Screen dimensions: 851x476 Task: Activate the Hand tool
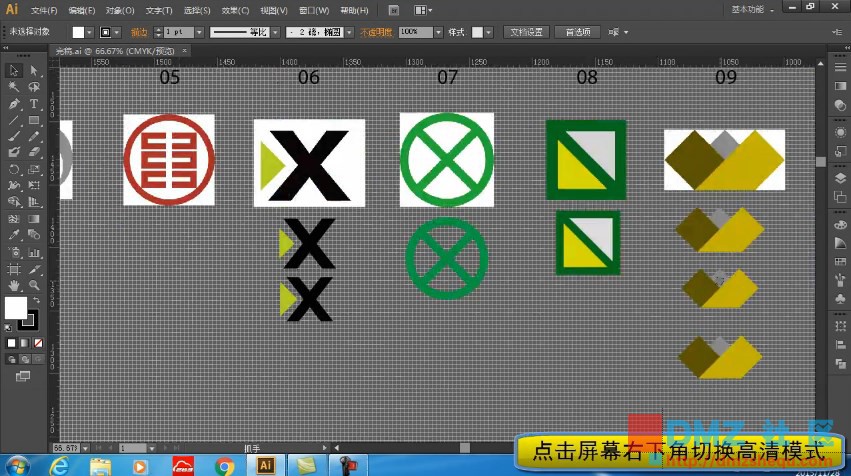coord(14,285)
